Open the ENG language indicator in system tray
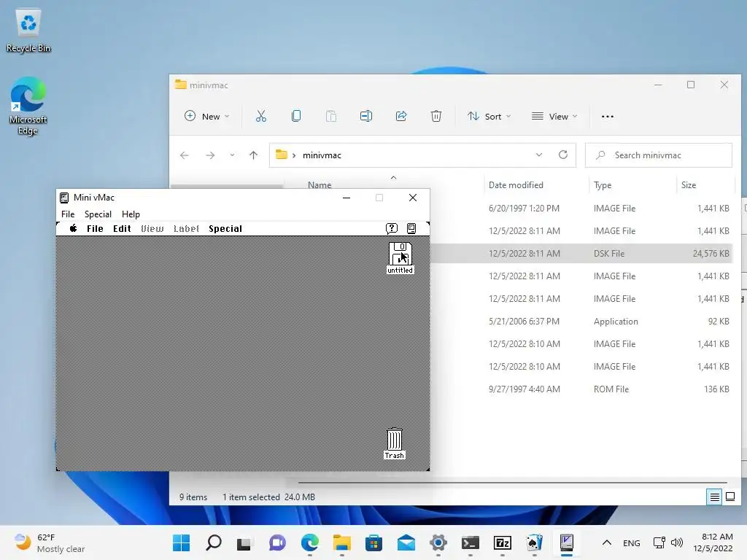Screen dimensions: 747x560 pos(631,542)
